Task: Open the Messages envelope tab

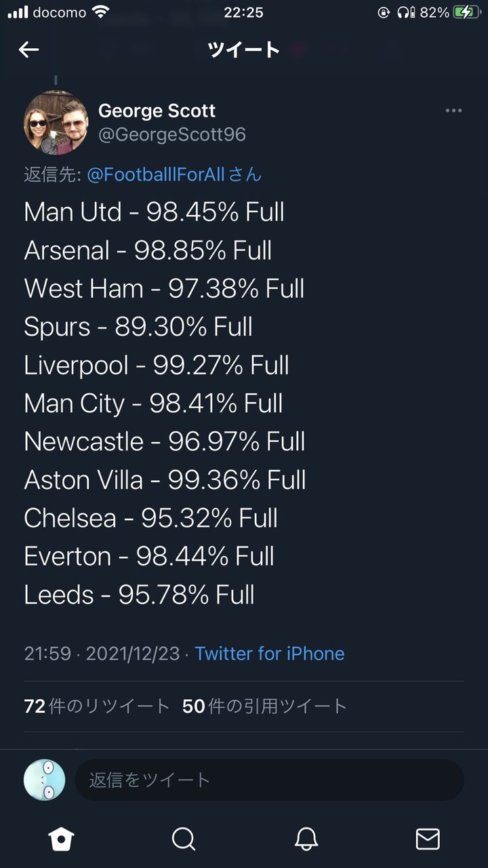Action: point(427,839)
